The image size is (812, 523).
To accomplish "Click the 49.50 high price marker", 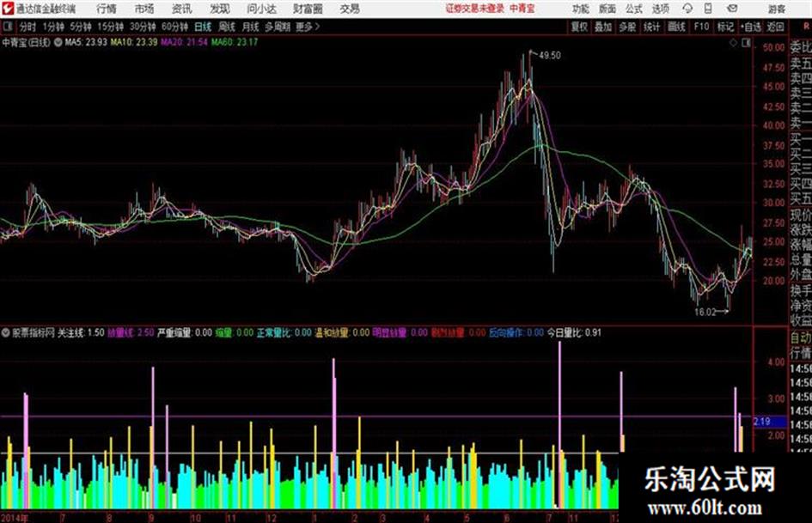I will coord(550,55).
